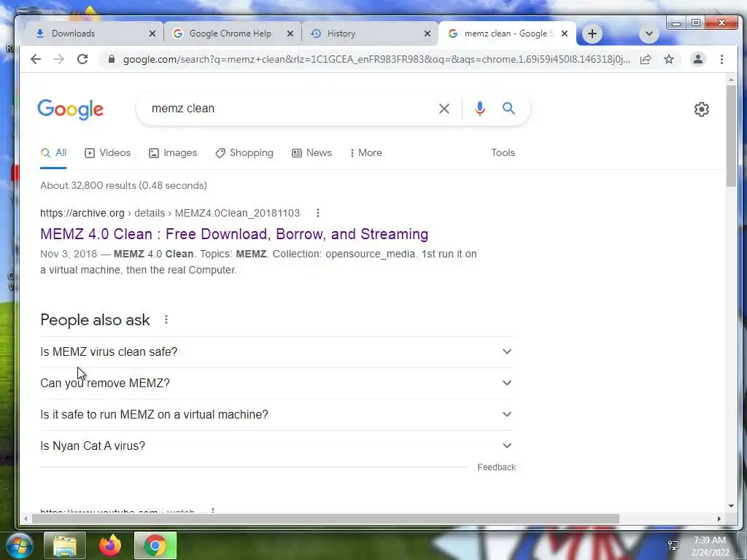The width and height of the screenshot is (747, 560).
Task: Click the vertical scrollbar thumb
Action: pyautogui.click(x=731, y=136)
